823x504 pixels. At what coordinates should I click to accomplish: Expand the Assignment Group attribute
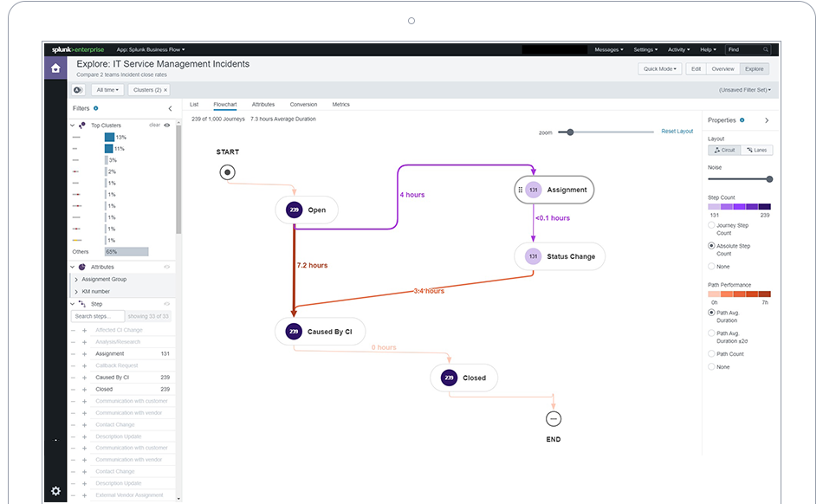point(76,280)
